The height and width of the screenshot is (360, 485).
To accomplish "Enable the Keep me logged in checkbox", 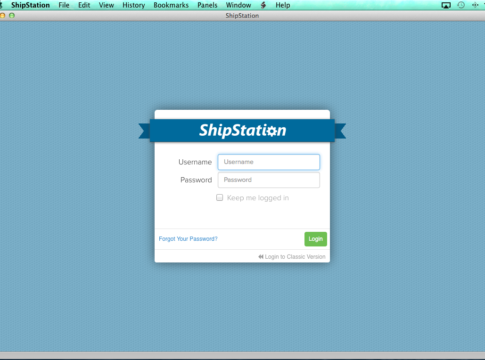I will pyautogui.click(x=219, y=198).
